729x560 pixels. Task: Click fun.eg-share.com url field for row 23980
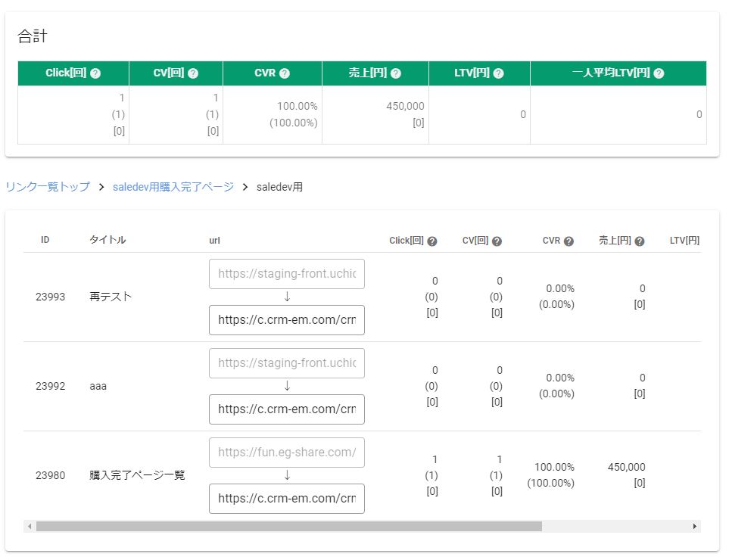point(286,453)
